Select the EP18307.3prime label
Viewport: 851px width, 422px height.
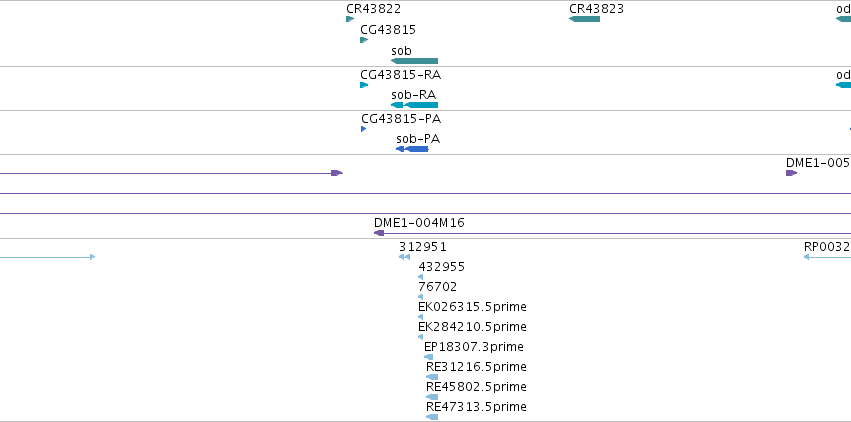tap(474, 347)
